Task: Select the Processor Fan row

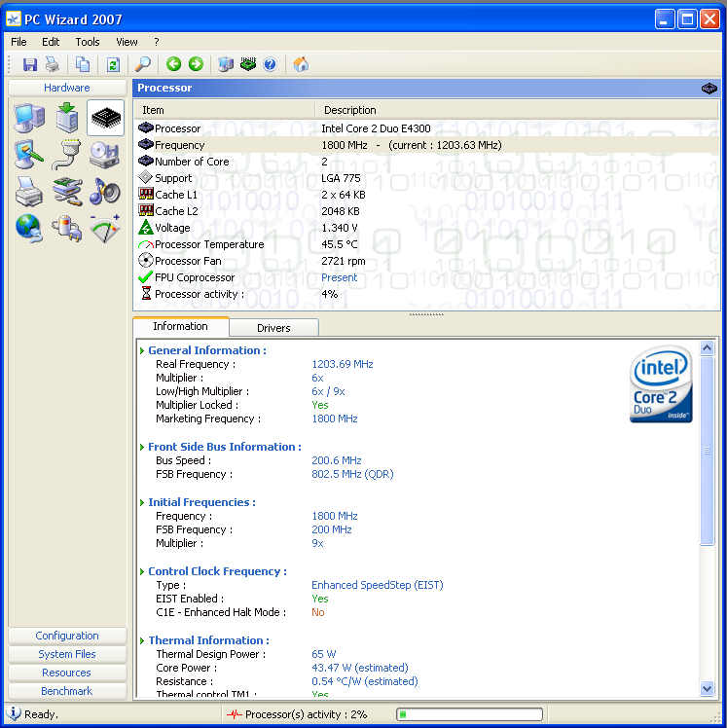Action: point(426,261)
